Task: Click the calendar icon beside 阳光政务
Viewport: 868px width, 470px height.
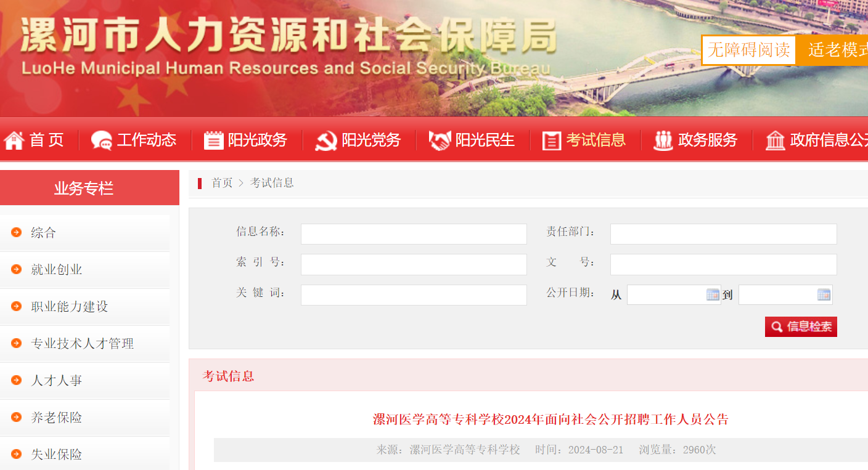Action: pyautogui.click(x=213, y=140)
